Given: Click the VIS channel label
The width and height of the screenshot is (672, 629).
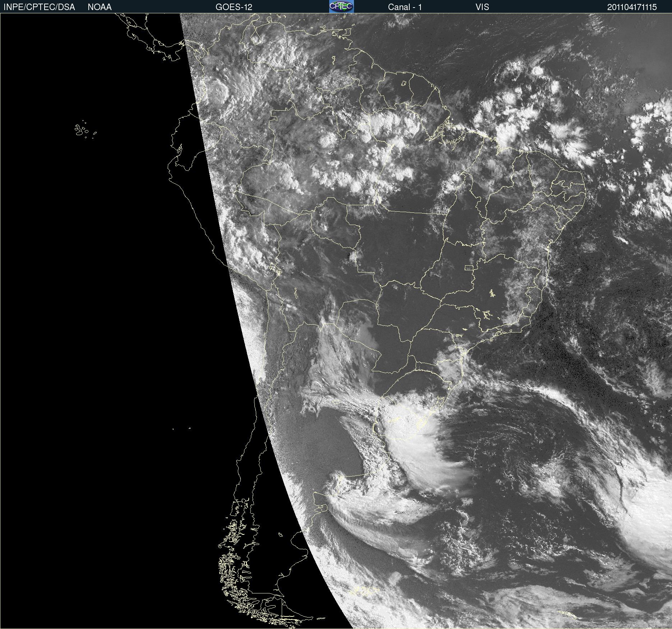Looking at the screenshot, I should point(482,7).
